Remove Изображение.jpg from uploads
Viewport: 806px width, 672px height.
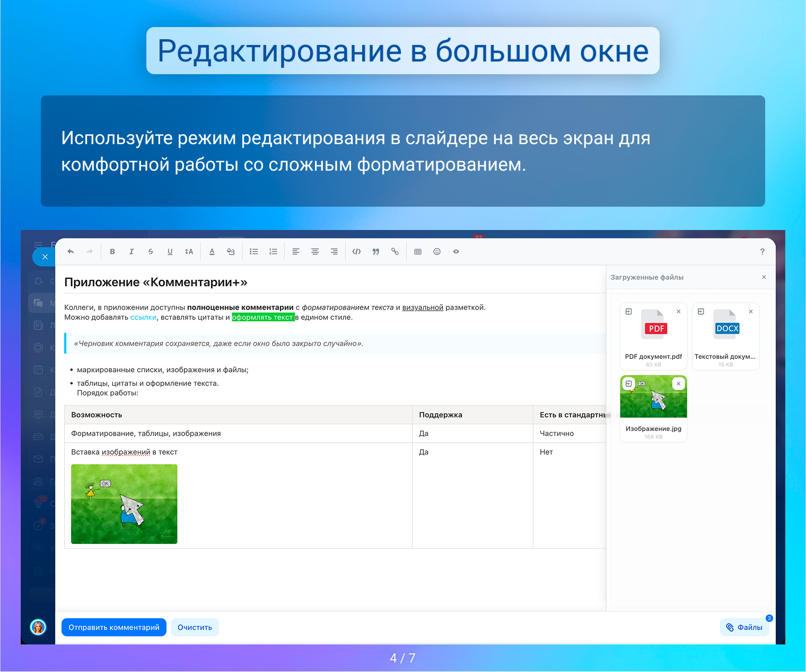point(679,384)
